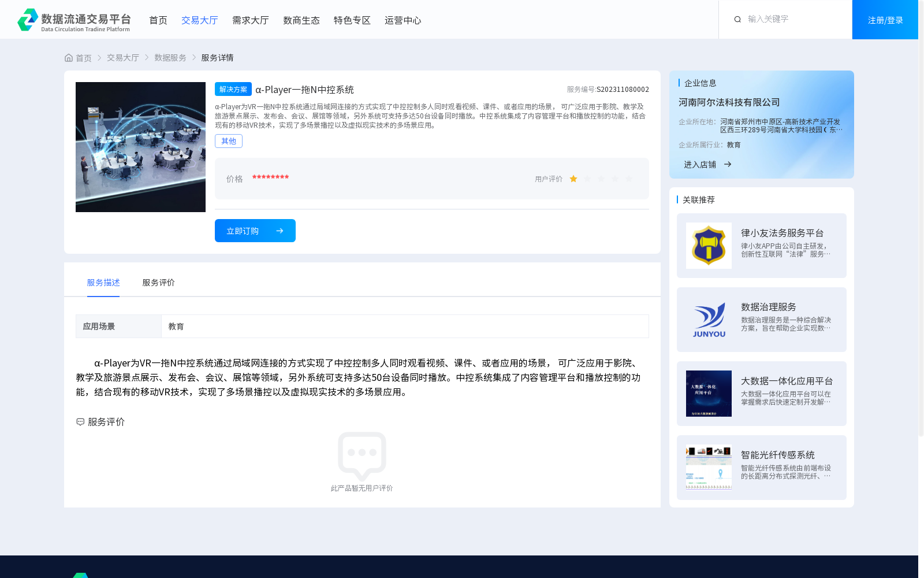Click the 进入店铺 link
Viewport: 924px width, 578px height.
tap(700, 165)
